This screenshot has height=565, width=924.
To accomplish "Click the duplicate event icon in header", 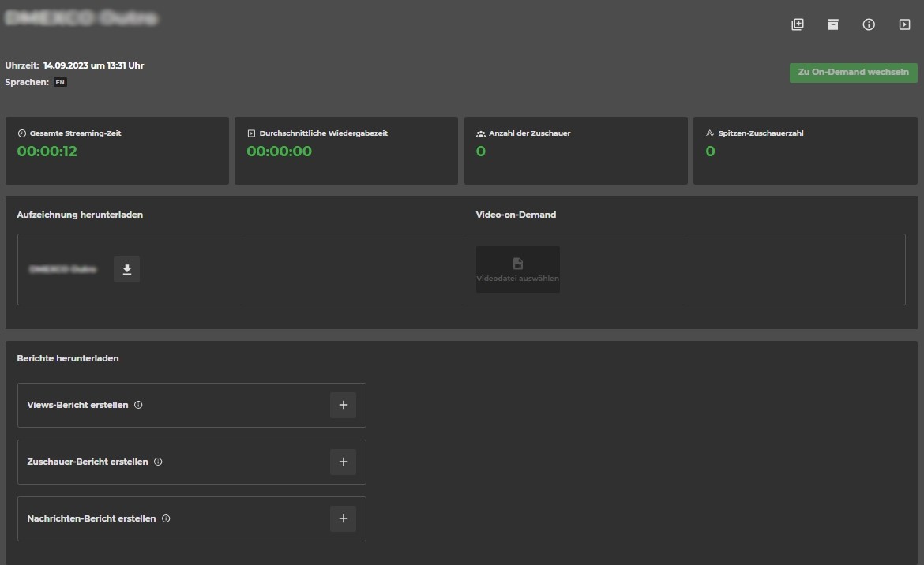I will 798,24.
